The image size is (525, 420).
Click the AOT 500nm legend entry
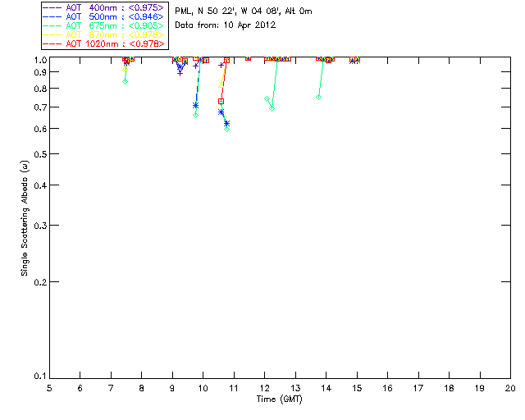[x=103, y=16]
